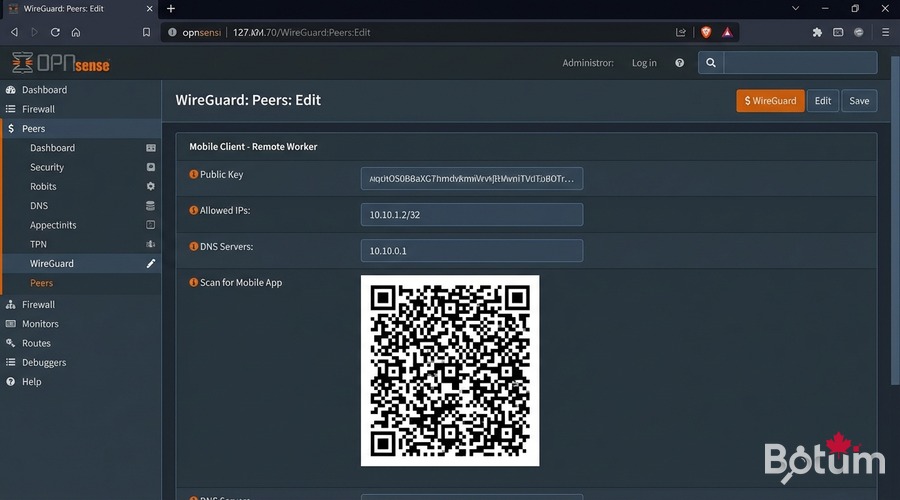Click the icon next to sidebar Dashboard submenu
Viewport: 900px width, 500px height.
click(x=150, y=148)
